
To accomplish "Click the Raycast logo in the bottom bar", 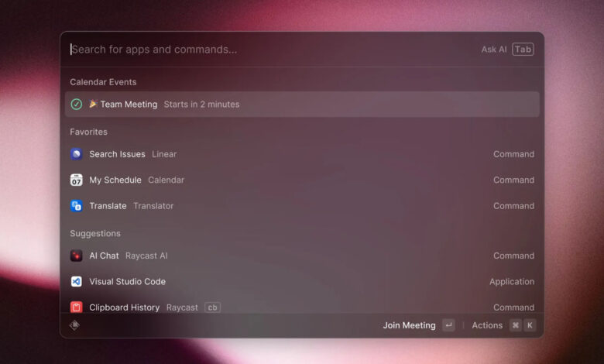I will [75, 325].
